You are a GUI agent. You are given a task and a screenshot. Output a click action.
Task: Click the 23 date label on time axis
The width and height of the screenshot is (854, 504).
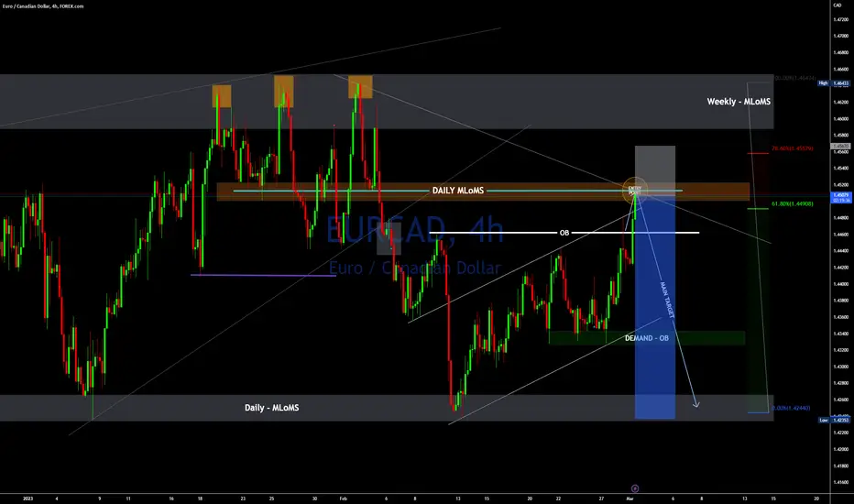pyautogui.click(x=243, y=499)
